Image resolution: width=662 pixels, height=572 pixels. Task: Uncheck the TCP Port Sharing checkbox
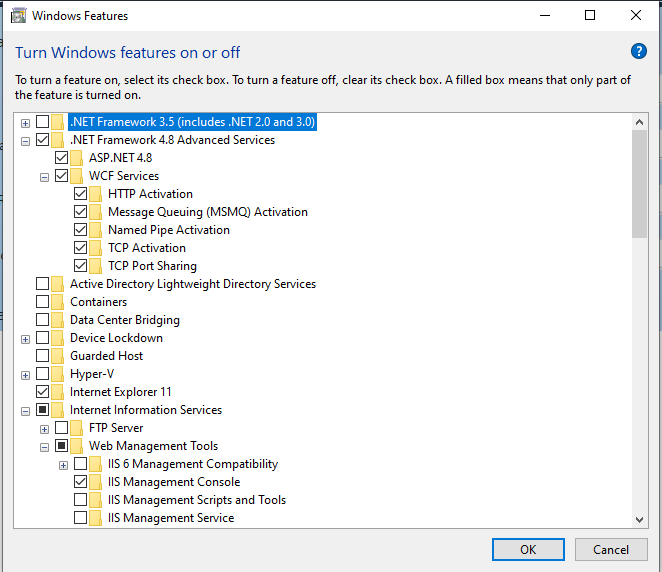pyautogui.click(x=80, y=266)
